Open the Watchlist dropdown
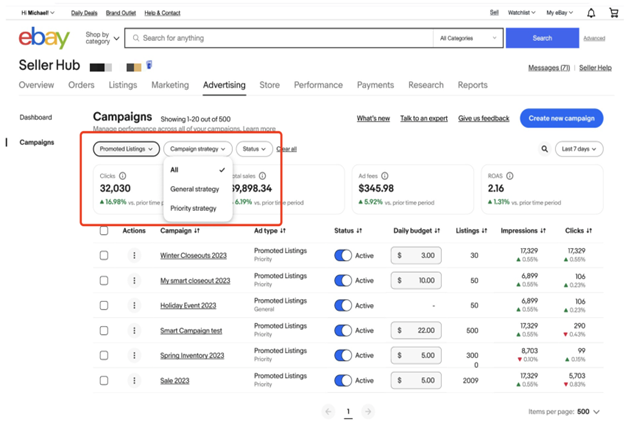Image resolution: width=625 pixels, height=432 pixels. 521,13
